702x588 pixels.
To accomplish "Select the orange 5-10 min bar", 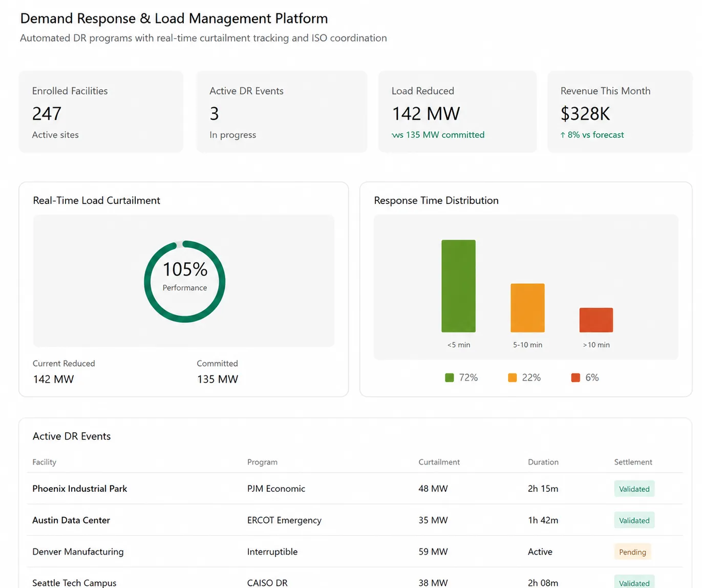I will pyautogui.click(x=527, y=308).
